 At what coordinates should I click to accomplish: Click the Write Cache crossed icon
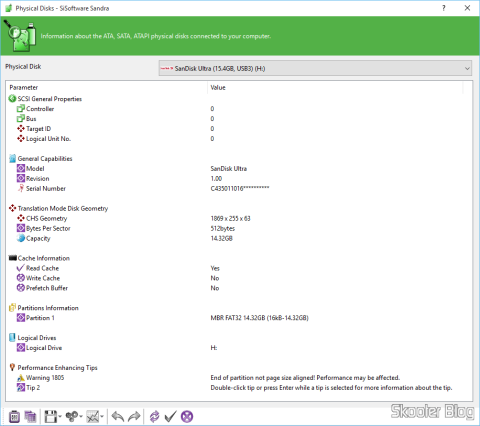coord(21,278)
